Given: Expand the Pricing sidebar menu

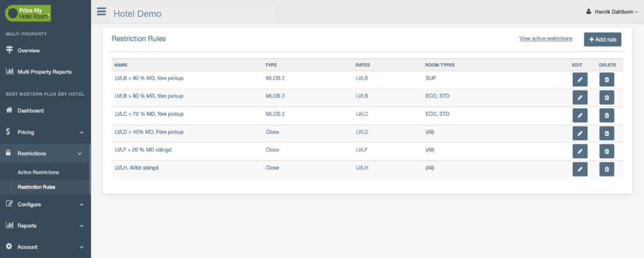Looking at the screenshot, I should [44, 132].
